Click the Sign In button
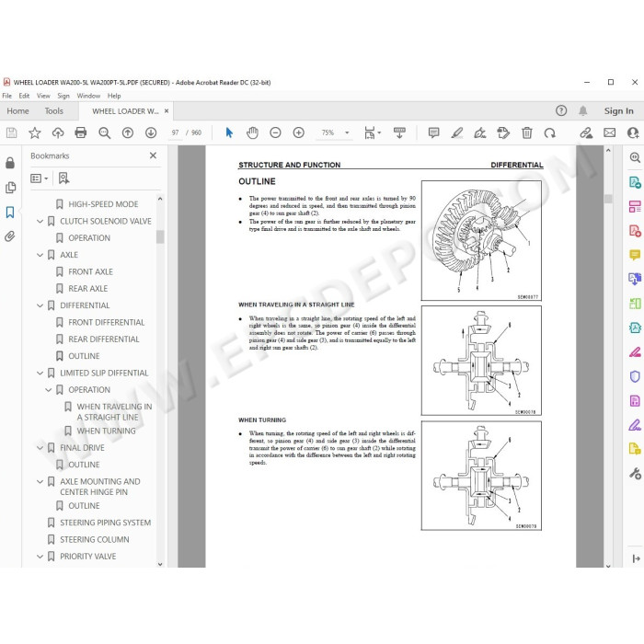644x644 pixels. pos(618,111)
